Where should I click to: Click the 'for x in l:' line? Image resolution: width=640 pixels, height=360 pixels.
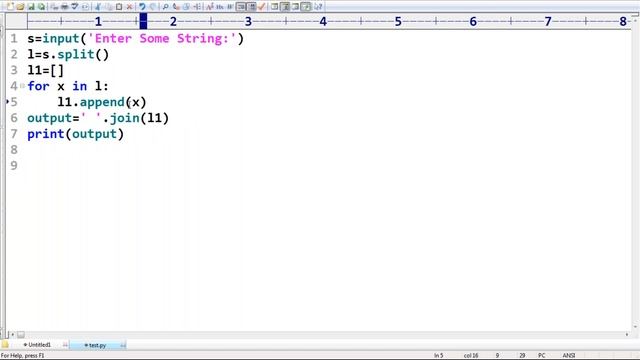pos(68,86)
